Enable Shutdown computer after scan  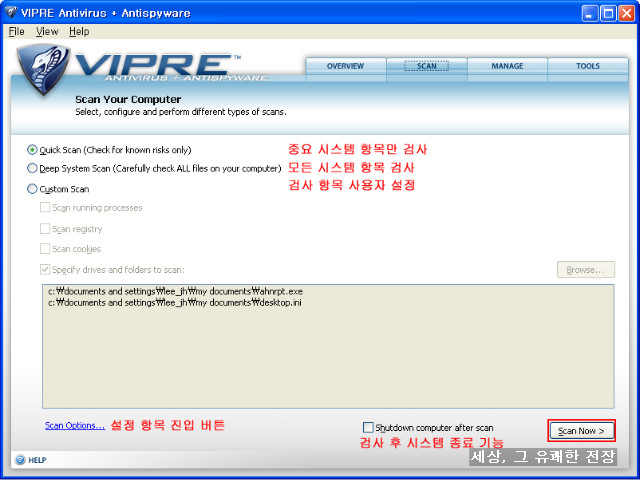pyautogui.click(x=368, y=427)
